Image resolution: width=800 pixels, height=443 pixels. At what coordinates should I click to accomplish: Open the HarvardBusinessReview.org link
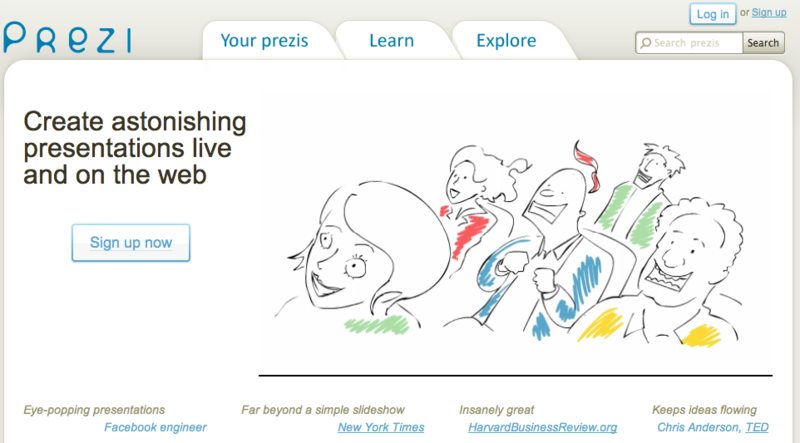click(x=542, y=427)
